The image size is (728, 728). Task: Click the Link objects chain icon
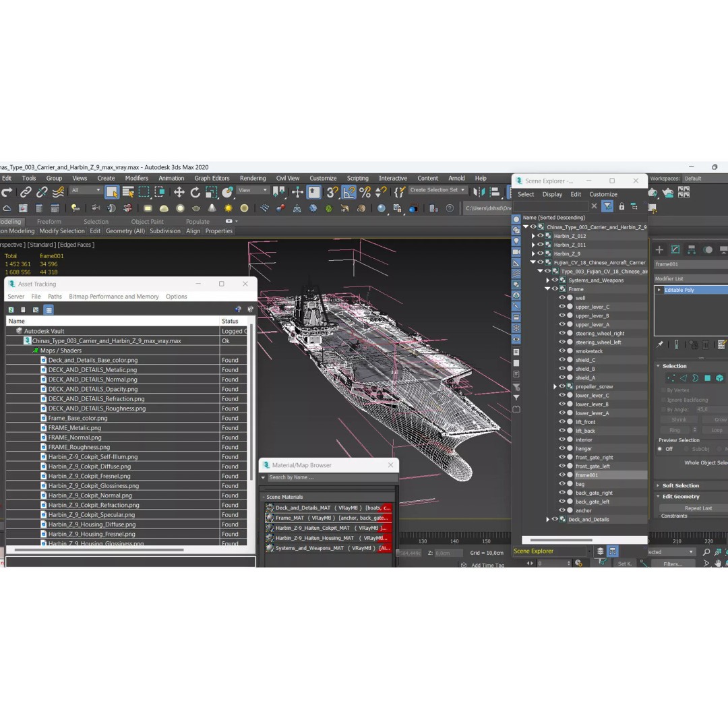[26, 191]
